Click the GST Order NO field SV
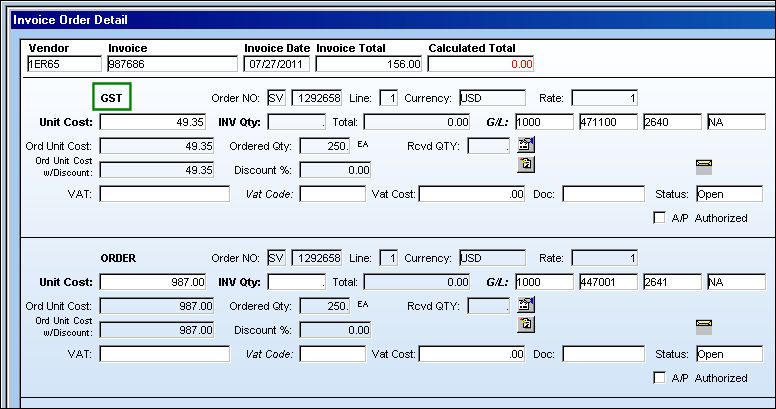776x409 pixels. (x=276, y=98)
